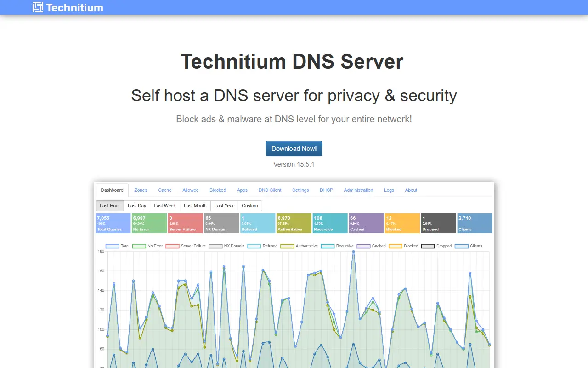
Task: Toggle the Server Failure legend swatch
Action: tap(172, 246)
